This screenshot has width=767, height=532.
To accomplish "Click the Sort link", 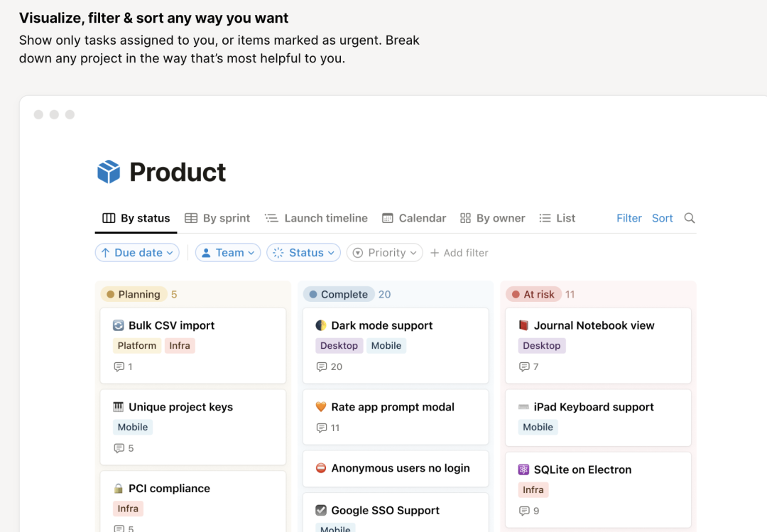I will click(663, 218).
